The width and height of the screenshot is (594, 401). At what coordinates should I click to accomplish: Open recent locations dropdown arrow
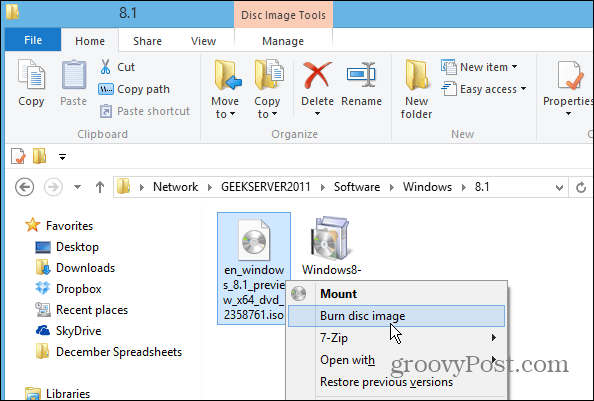click(x=77, y=187)
